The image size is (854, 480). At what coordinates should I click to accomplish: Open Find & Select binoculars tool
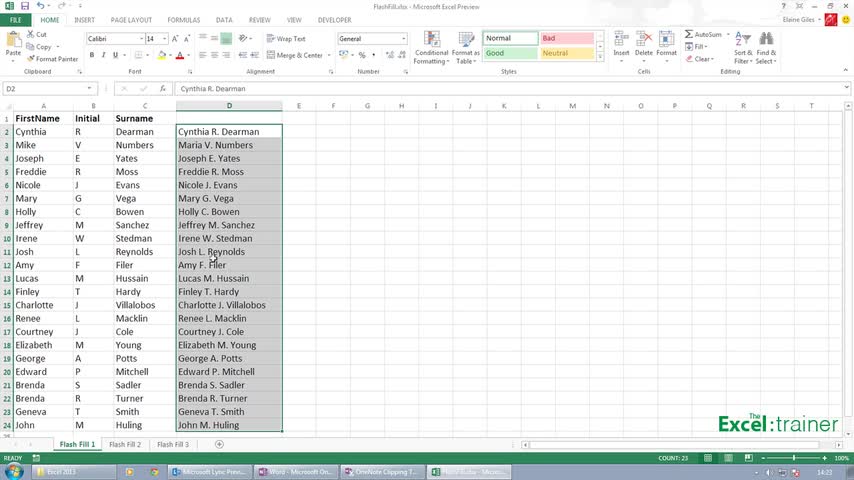pyautogui.click(x=766, y=48)
